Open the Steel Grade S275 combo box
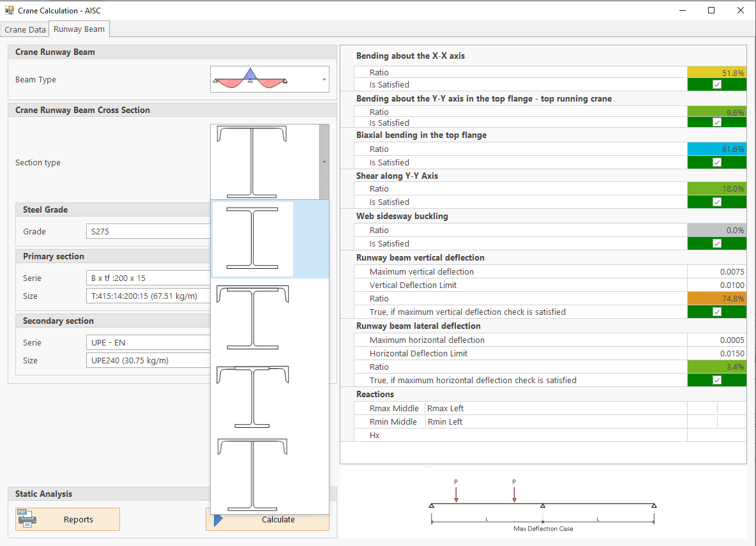This screenshot has width=756, height=546. pos(148,232)
